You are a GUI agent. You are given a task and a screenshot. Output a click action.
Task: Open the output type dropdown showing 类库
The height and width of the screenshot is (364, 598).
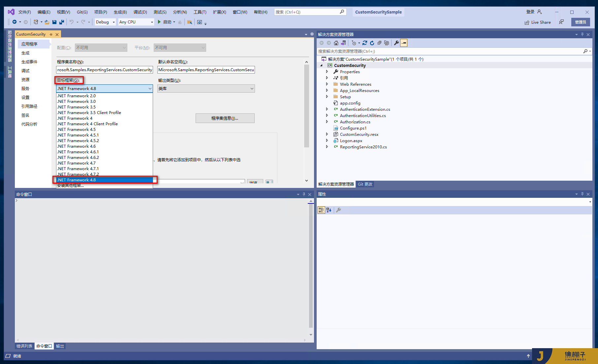pos(206,89)
